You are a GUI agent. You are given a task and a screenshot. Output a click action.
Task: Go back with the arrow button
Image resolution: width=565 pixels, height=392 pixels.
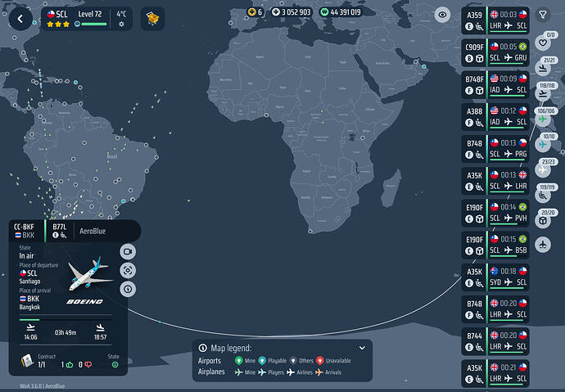coord(20,19)
